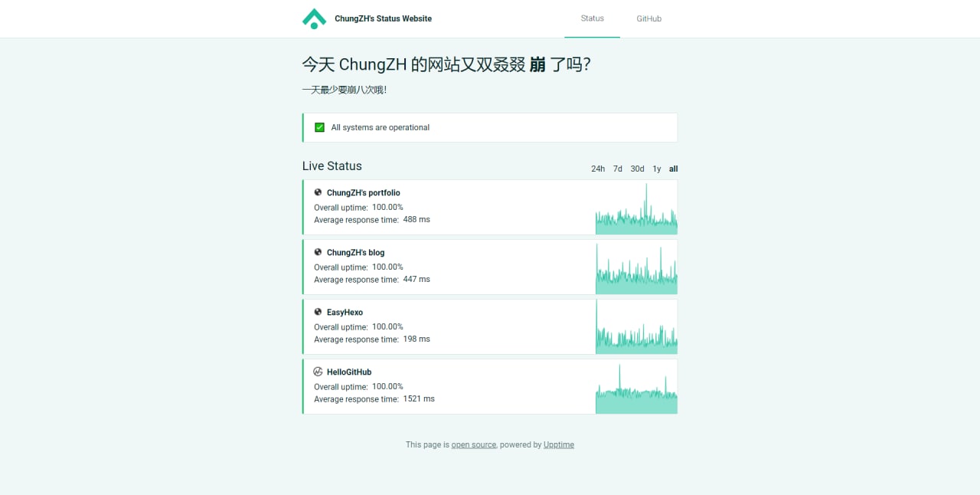Open the ChungZH's blog link

click(x=356, y=252)
